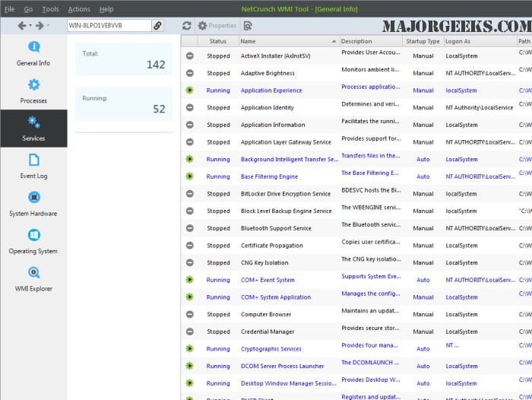Image resolution: width=532 pixels, height=400 pixels.
Task: Click the refresh icon in toolbar
Action: (187, 25)
